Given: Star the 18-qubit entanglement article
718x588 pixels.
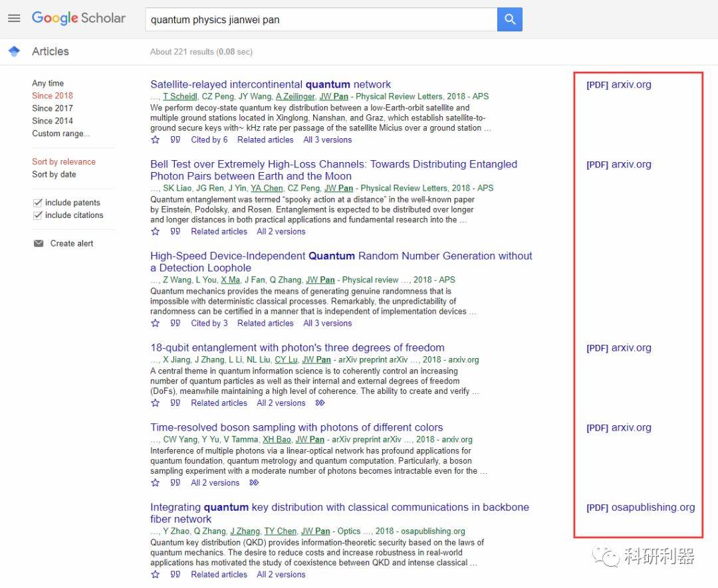Looking at the screenshot, I should pos(156,403).
